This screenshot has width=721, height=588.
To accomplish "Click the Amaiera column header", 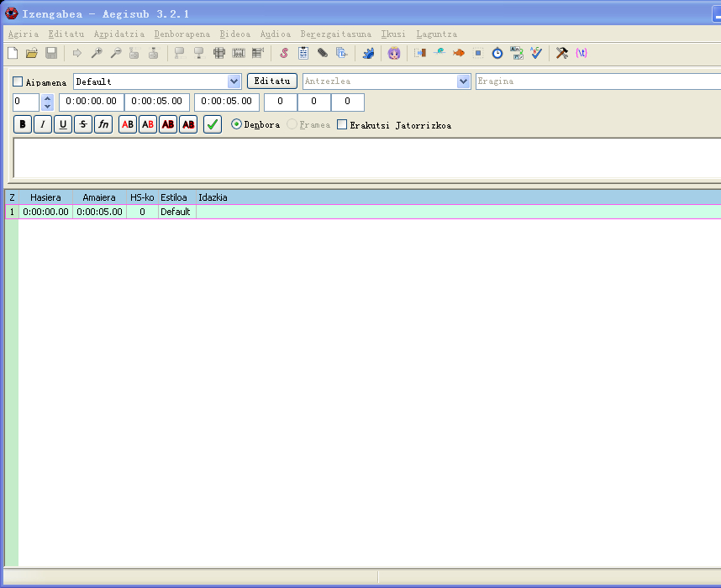I will click(99, 197).
